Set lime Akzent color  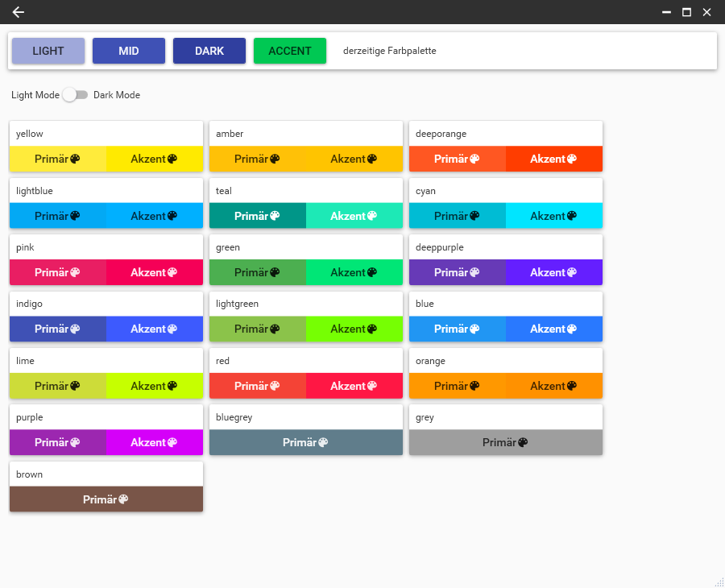point(155,386)
